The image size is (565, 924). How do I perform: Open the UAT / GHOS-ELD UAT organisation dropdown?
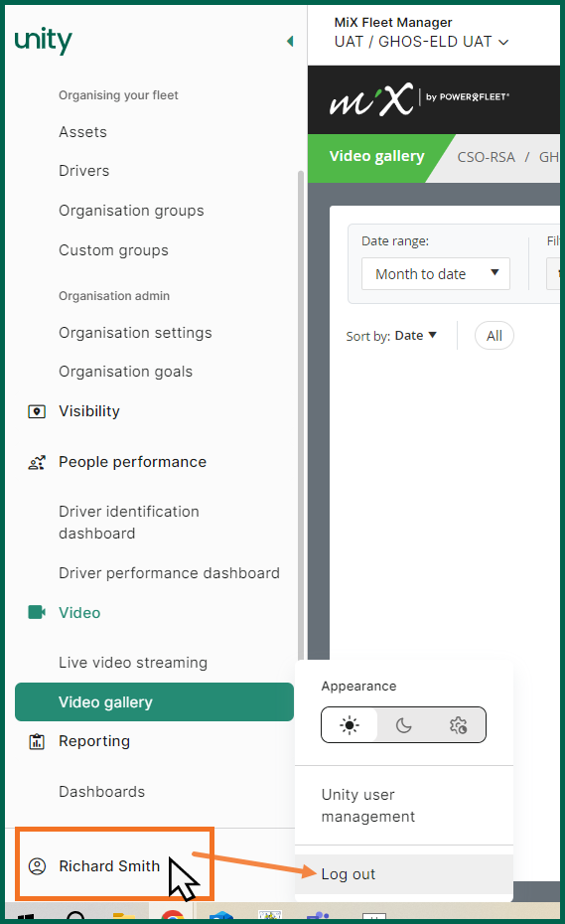tap(421, 42)
